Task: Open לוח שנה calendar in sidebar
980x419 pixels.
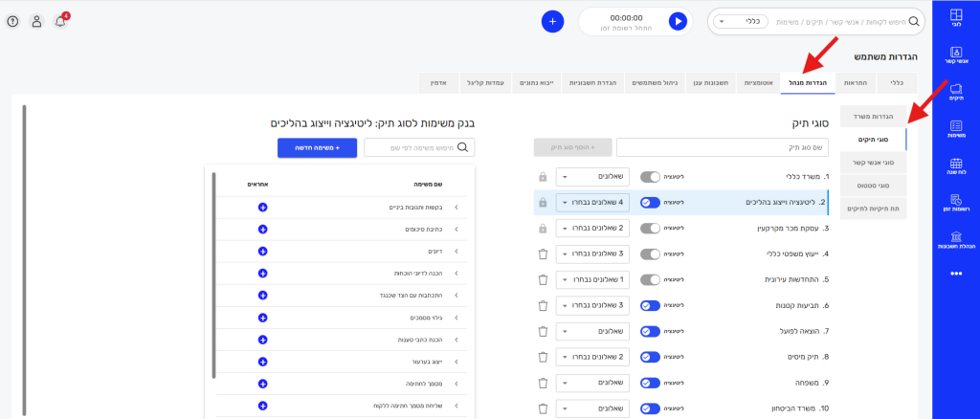Action: (x=955, y=169)
